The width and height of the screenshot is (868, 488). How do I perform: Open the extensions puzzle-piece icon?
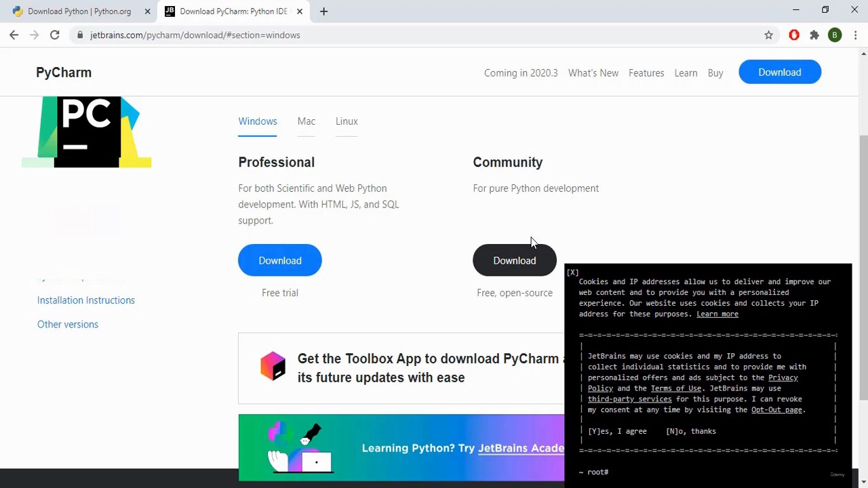point(814,35)
